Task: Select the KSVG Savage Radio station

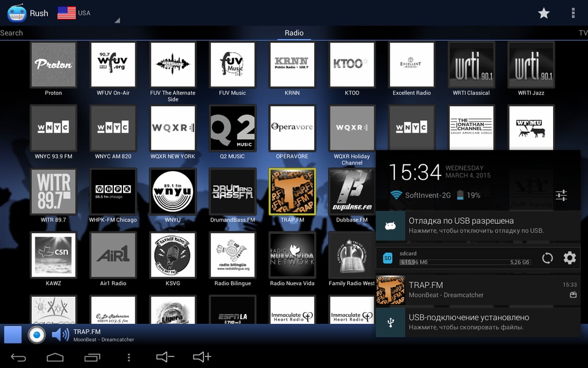Action: 173,255
